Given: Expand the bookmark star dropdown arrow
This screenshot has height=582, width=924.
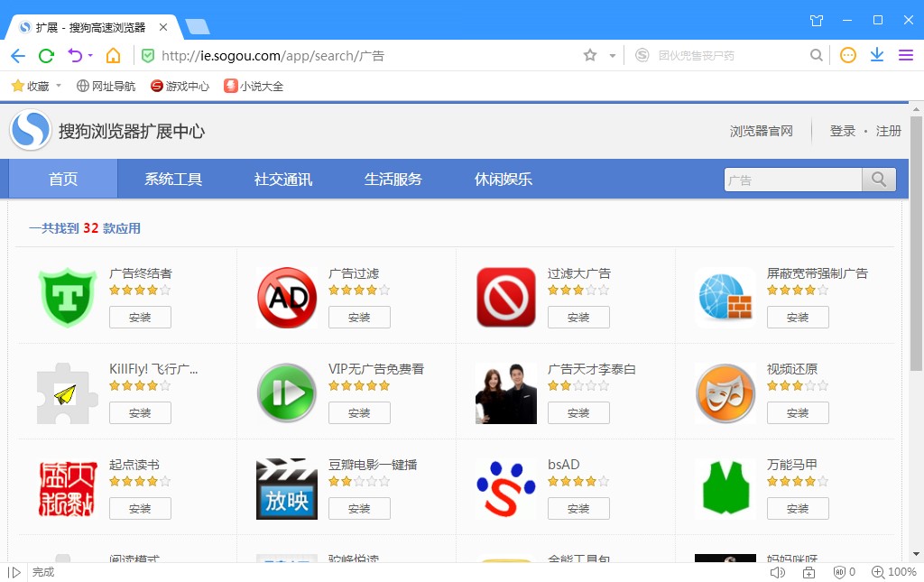Looking at the screenshot, I should pos(613,55).
